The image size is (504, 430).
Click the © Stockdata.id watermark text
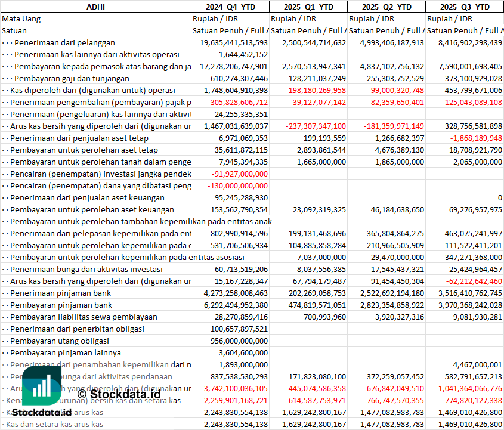pyautogui.click(x=119, y=394)
